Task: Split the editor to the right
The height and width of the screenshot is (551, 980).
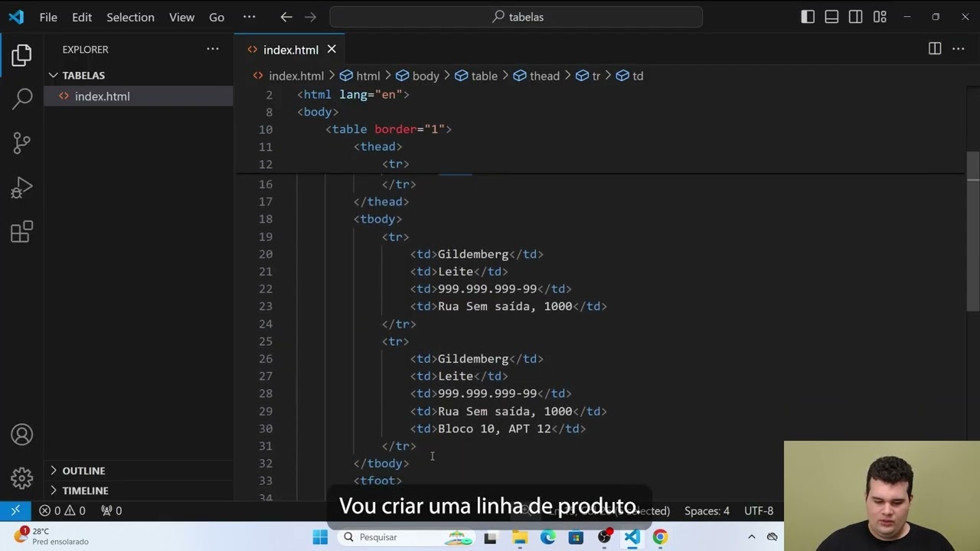Action: click(935, 49)
